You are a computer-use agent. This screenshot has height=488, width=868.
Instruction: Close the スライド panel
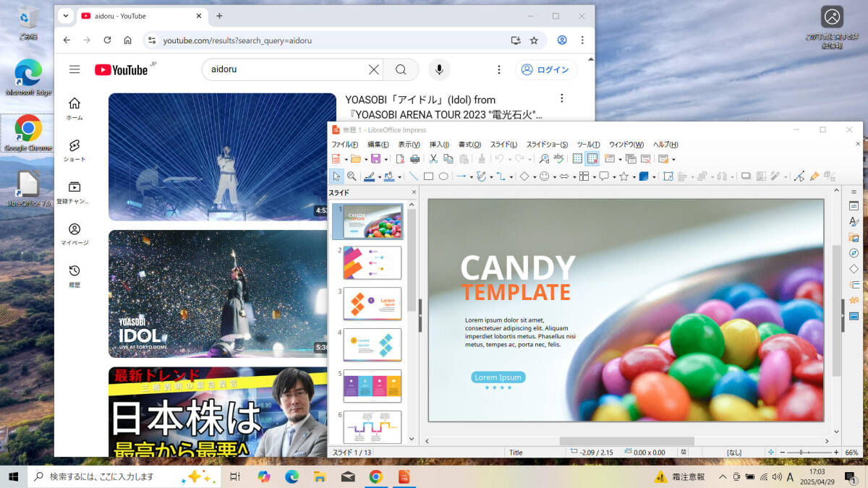pyautogui.click(x=414, y=192)
